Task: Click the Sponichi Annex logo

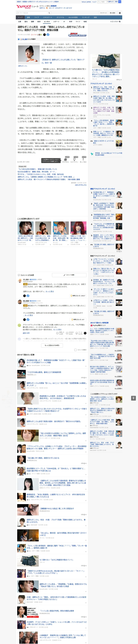Action: click(77, 35)
